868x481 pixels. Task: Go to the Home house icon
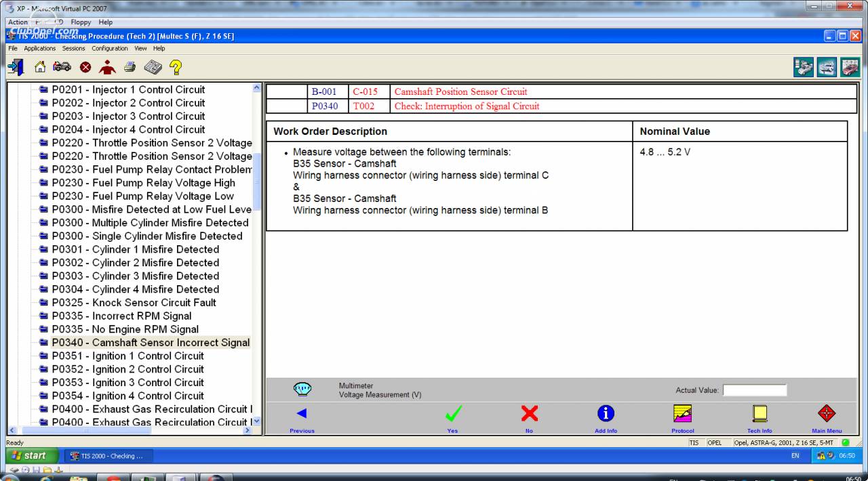click(40, 67)
